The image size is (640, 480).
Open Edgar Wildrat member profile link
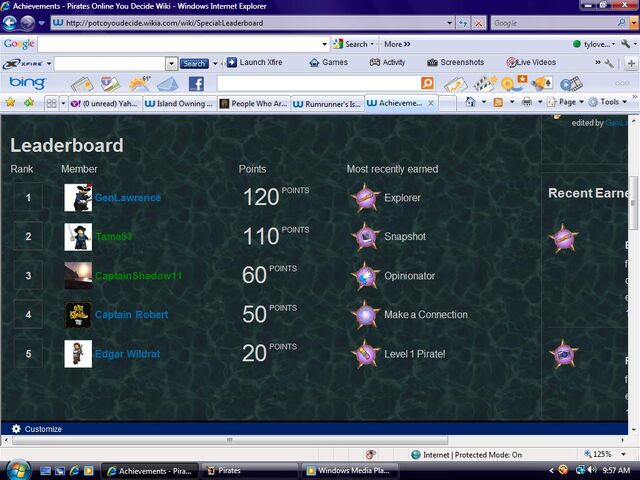click(127, 354)
